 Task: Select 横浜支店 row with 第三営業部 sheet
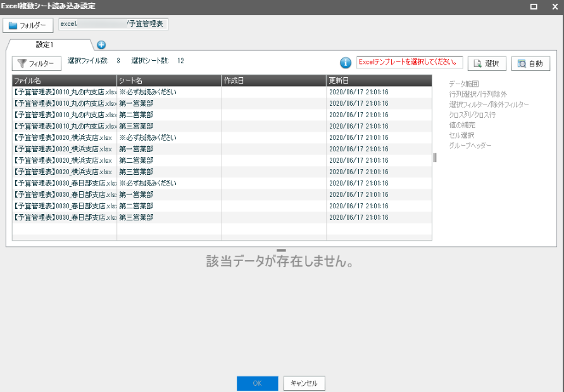coord(222,172)
